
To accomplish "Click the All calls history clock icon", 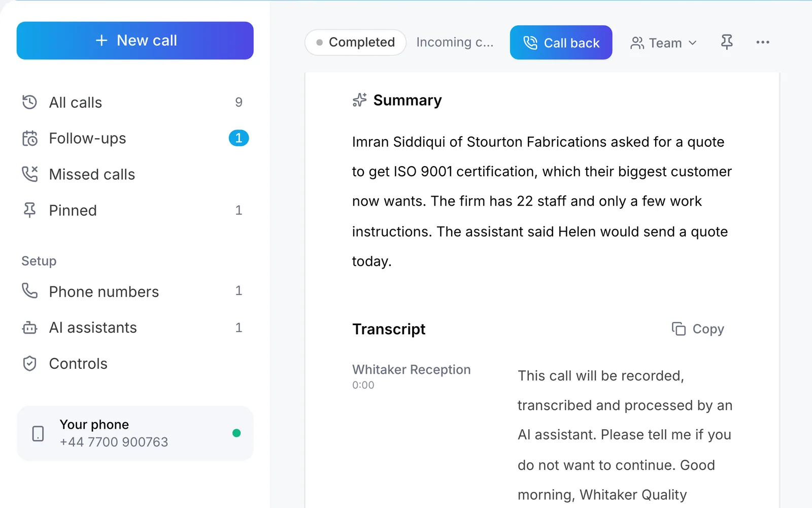I will pyautogui.click(x=29, y=102).
